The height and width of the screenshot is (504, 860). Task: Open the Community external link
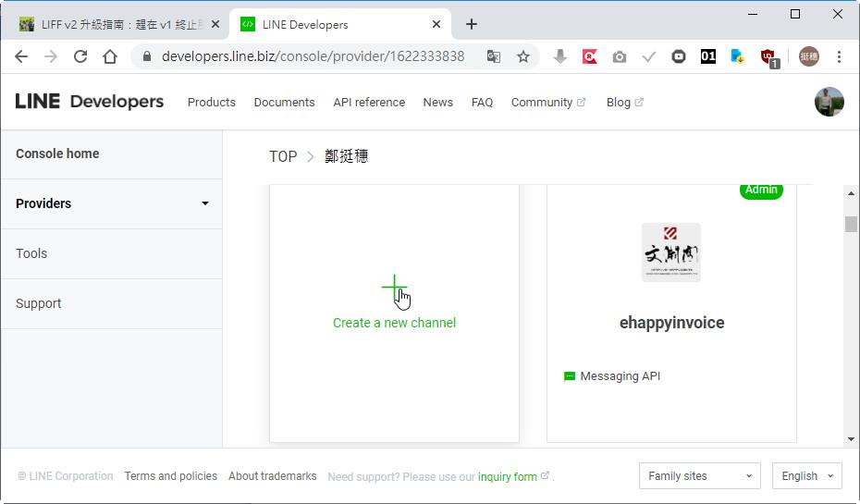click(x=548, y=103)
